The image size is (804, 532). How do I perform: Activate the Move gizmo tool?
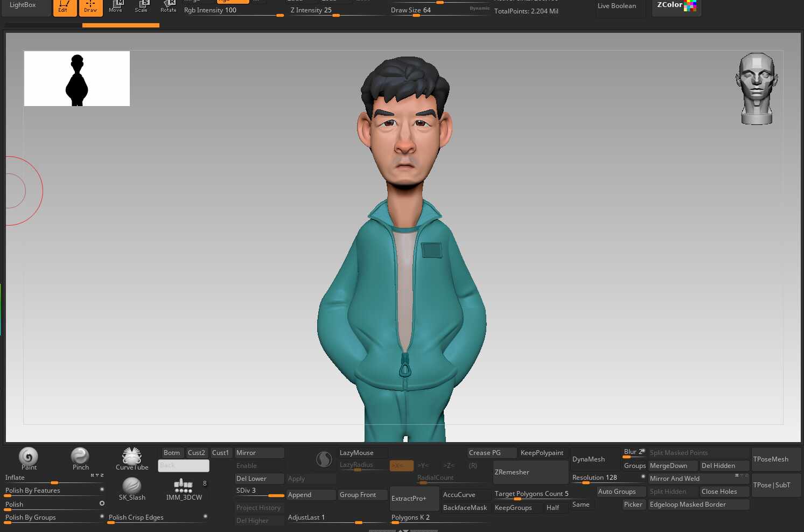116,7
